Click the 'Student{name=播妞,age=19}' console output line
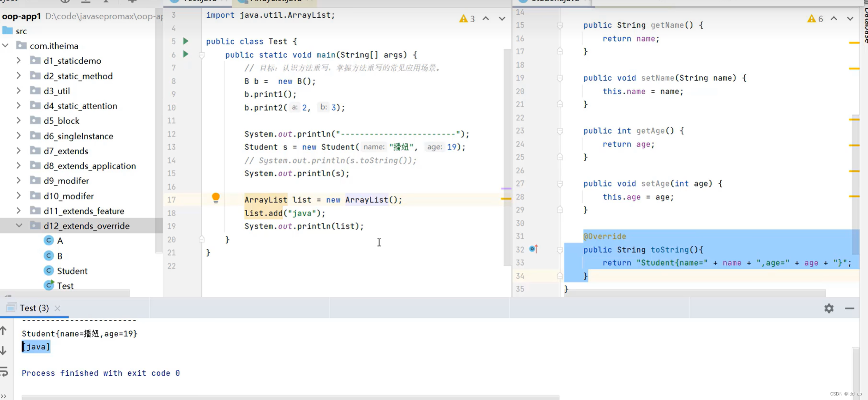 click(x=79, y=333)
